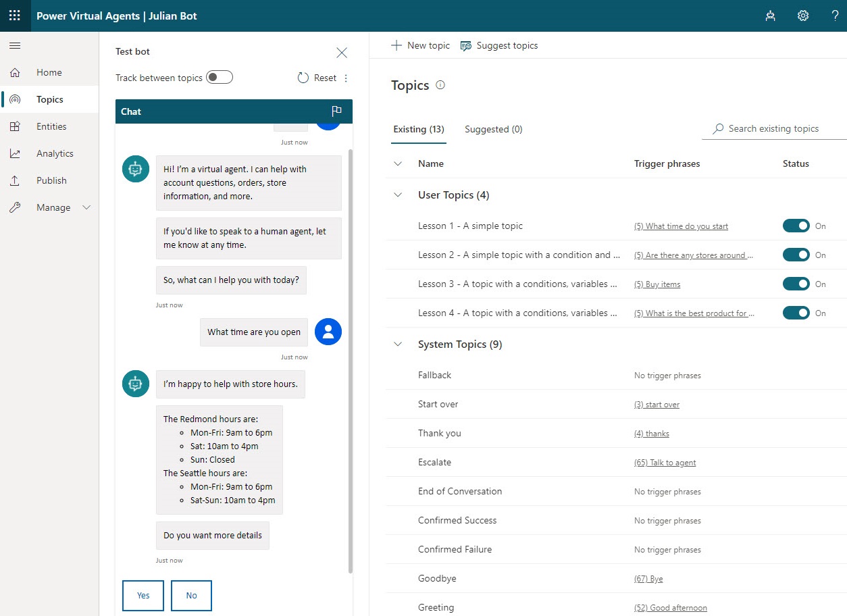Open the Goodbye system topic

pyautogui.click(x=437, y=579)
